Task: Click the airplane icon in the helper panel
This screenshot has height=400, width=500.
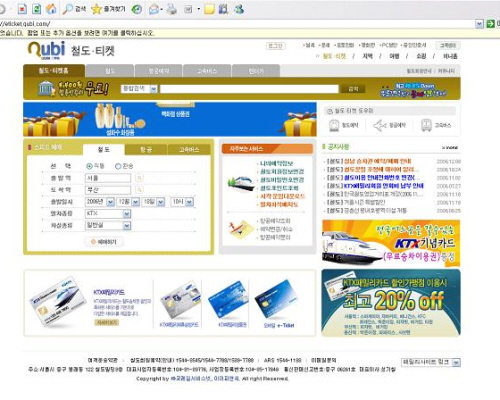Action: tap(380, 126)
